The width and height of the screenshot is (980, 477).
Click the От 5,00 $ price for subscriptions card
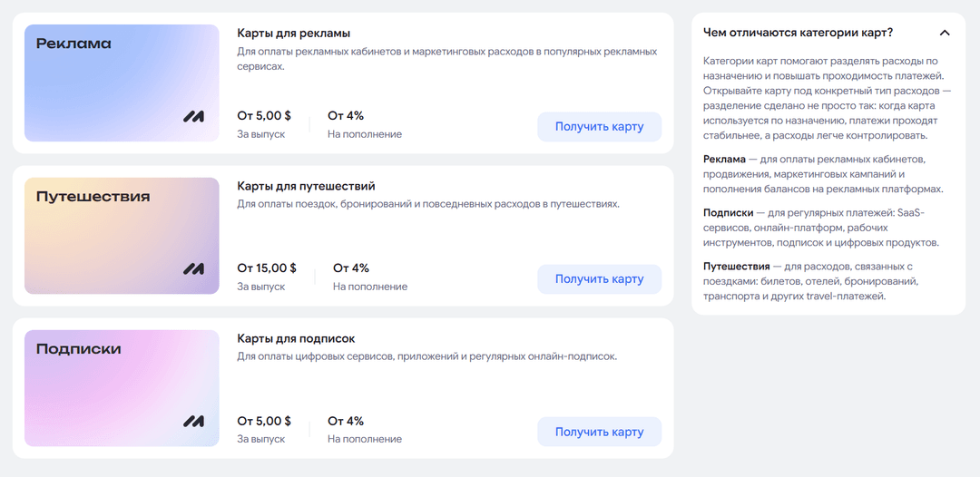(x=264, y=420)
